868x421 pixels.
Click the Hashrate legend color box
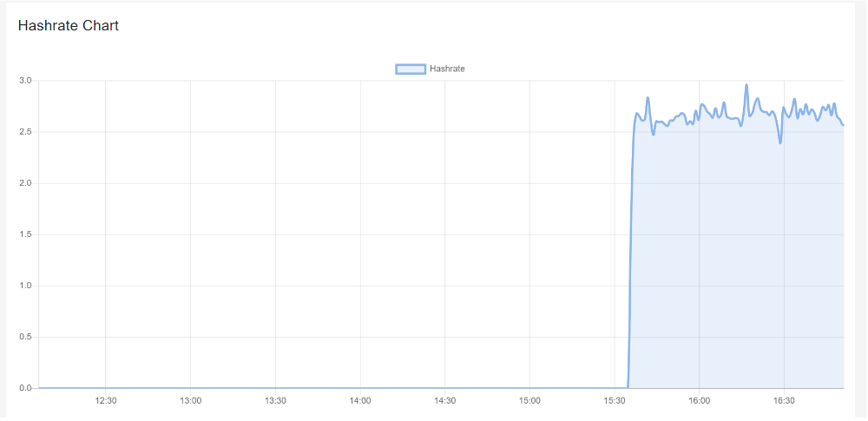[410, 69]
